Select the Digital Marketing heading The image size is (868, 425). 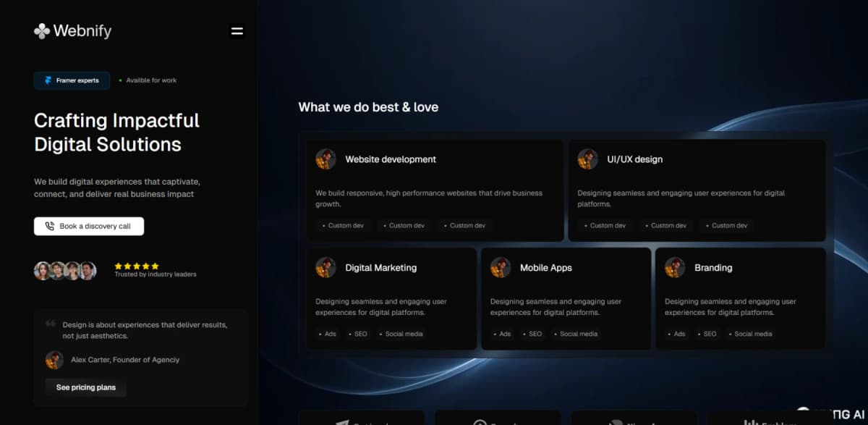tap(381, 268)
